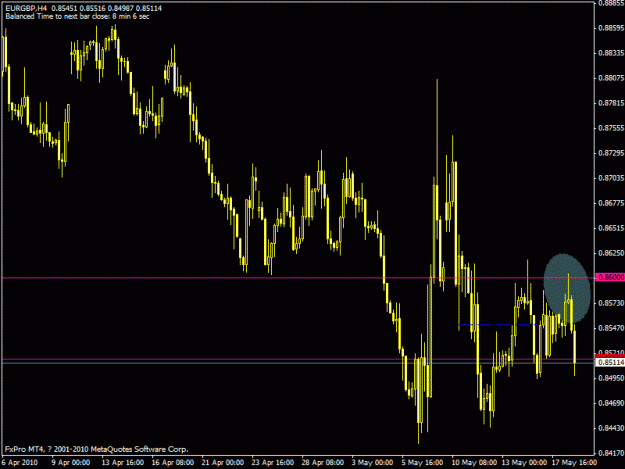This screenshot has width=625, height=469.
Task: Click the 0.84950 price scale label
Action: [x=611, y=378]
